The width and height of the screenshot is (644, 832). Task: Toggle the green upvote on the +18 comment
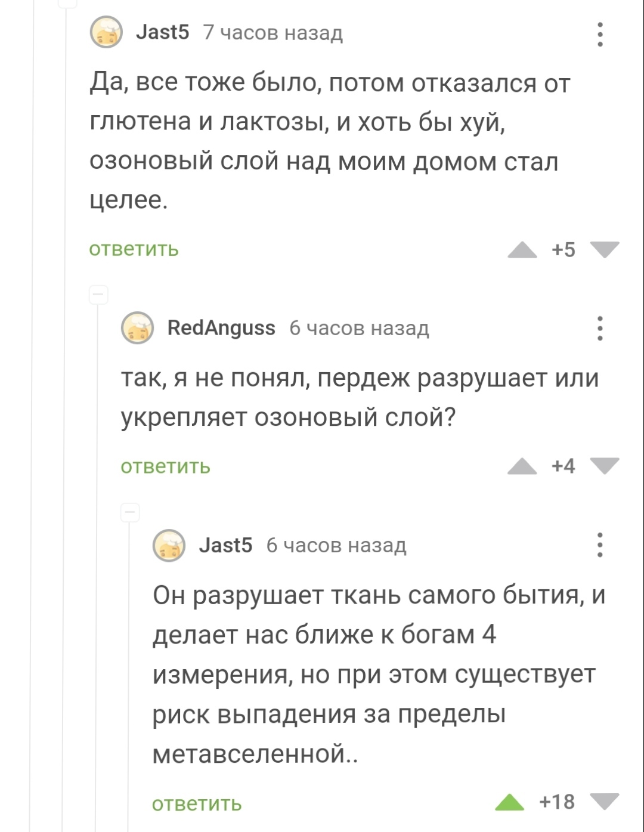click(510, 803)
